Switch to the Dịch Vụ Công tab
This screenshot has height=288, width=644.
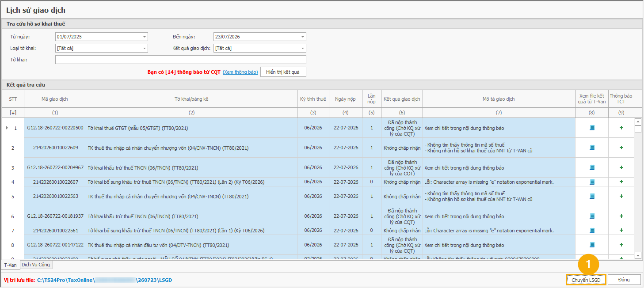(x=36, y=265)
